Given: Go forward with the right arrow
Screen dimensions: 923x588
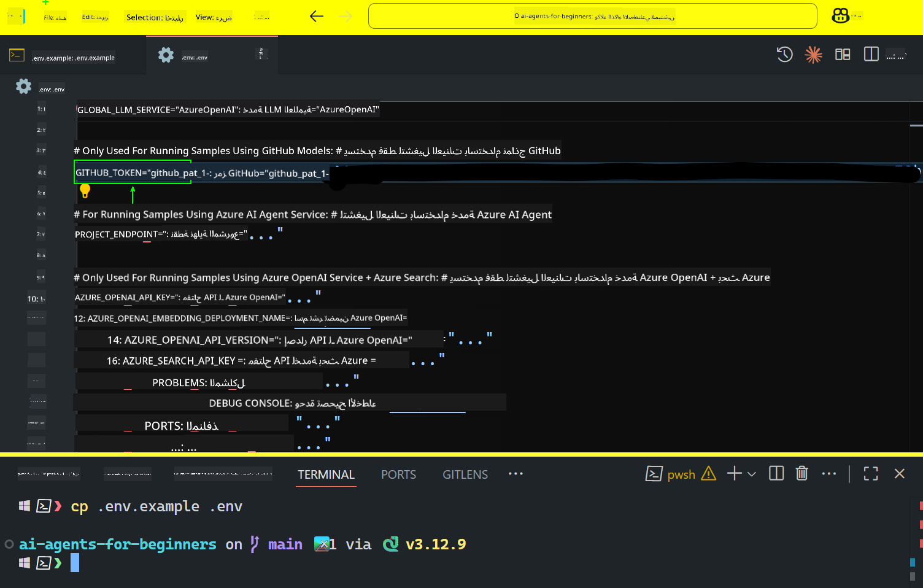Looking at the screenshot, I should (346, 17).
